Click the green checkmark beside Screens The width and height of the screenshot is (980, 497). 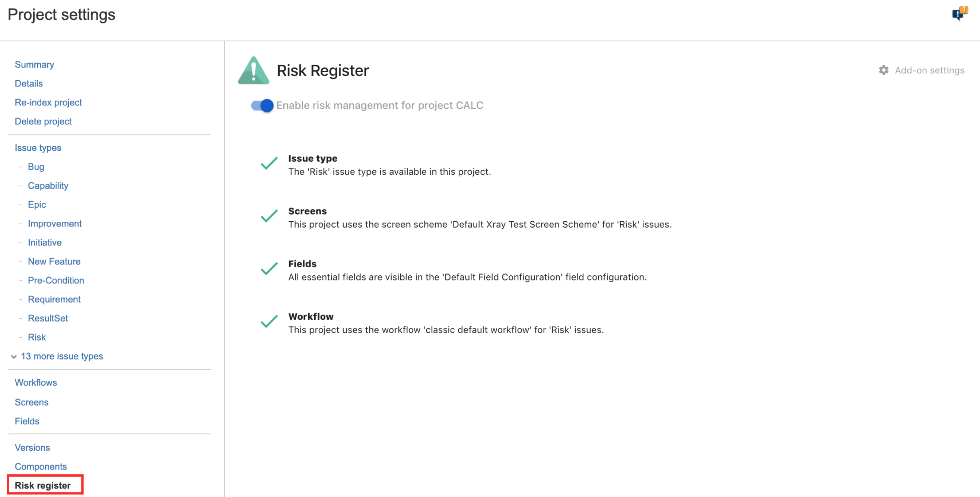(x=269, y=216)
